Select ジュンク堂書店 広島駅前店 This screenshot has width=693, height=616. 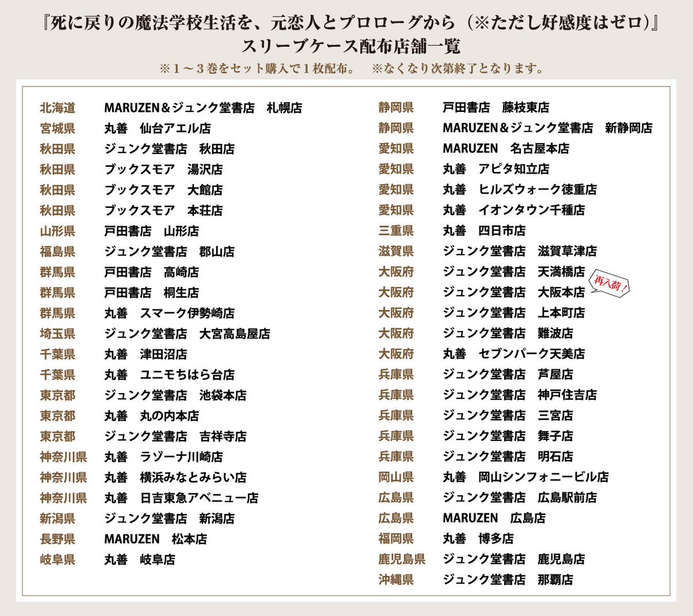(x=520, y=497)
